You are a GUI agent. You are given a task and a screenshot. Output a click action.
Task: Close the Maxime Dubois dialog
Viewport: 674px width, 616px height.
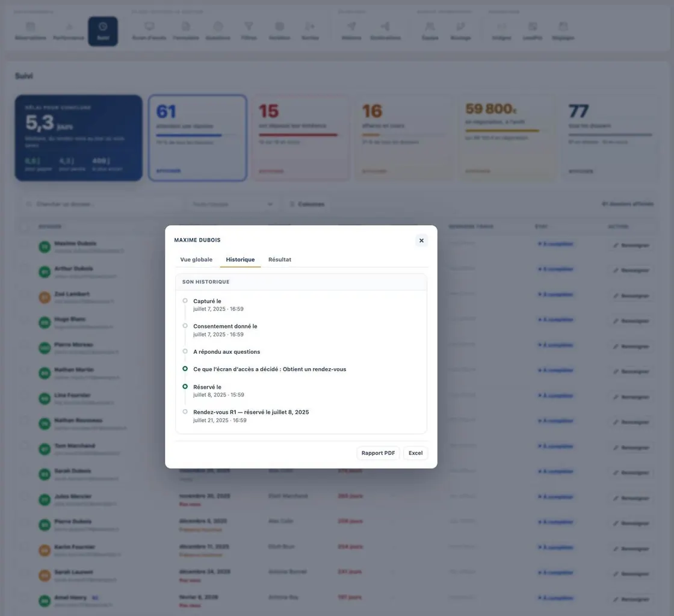click(x=421, y=241)
